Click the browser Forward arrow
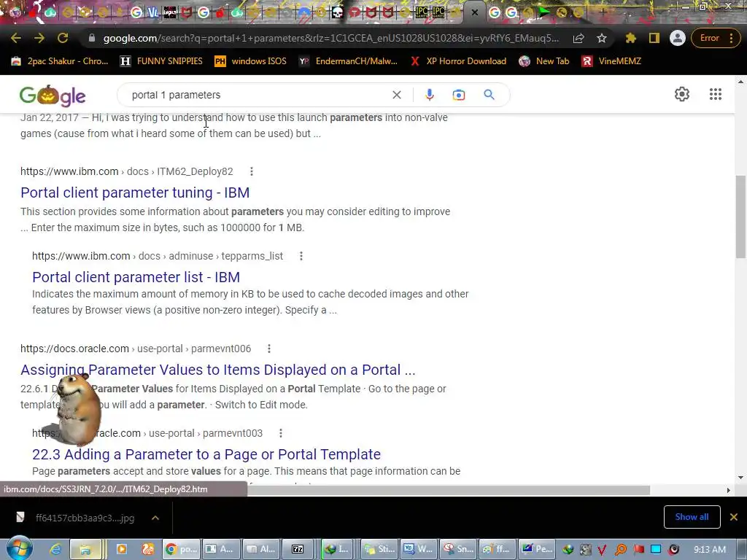747x560 pixels. click(39, 38)
